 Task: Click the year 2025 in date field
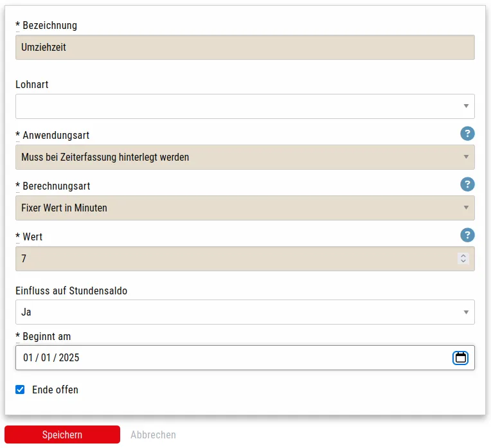pyautogui.click(x=69, y=358)
